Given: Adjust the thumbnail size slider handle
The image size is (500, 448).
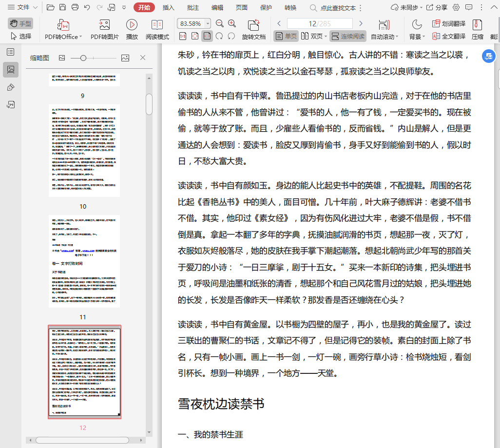Looking at the screenshot, I should 83,58.
